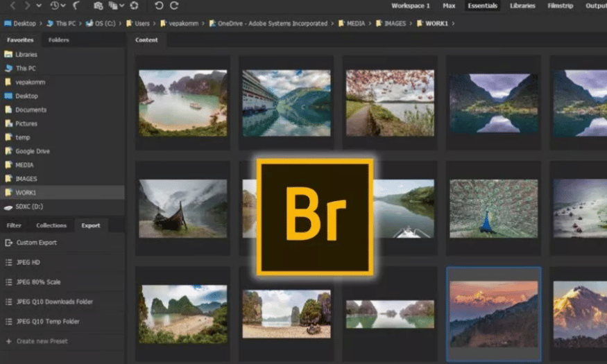Switch to the Filmstrip workspace

coord(560,6)
